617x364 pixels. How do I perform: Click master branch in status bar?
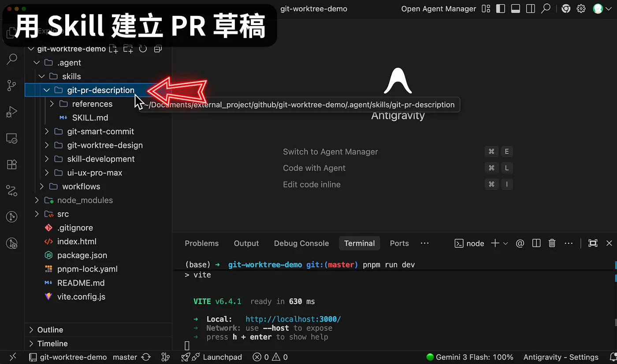[125, 357]
